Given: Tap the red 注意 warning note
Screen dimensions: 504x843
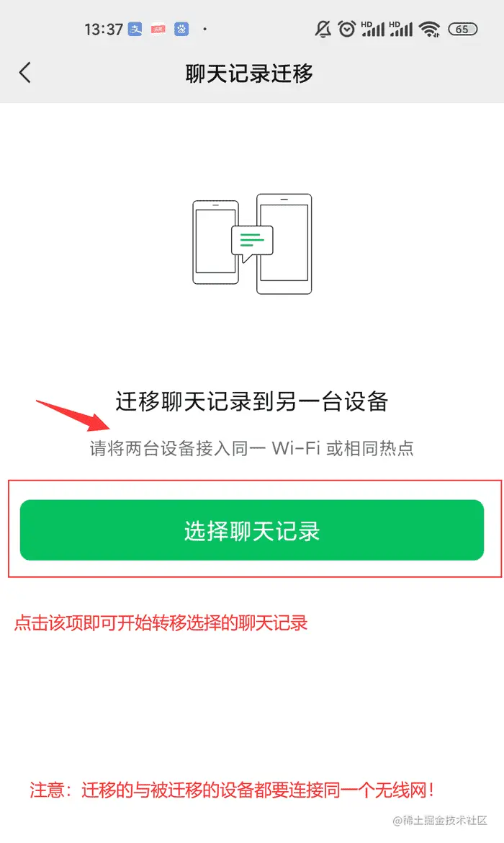Looking at the screenshot, I should tap(232, 790).
